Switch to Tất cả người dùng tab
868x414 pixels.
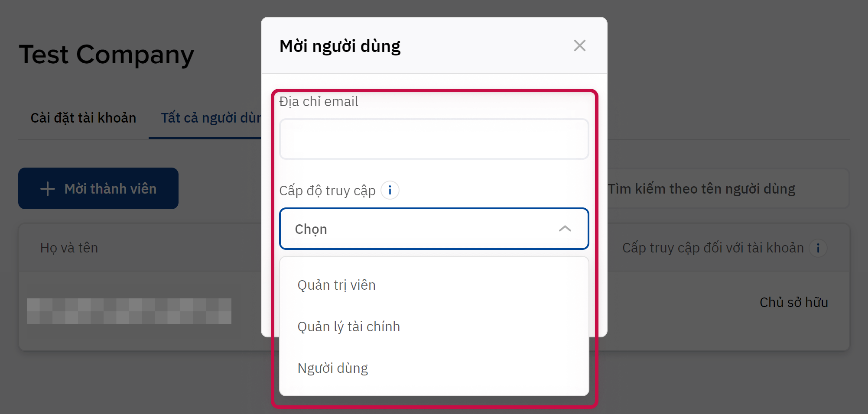211,118
